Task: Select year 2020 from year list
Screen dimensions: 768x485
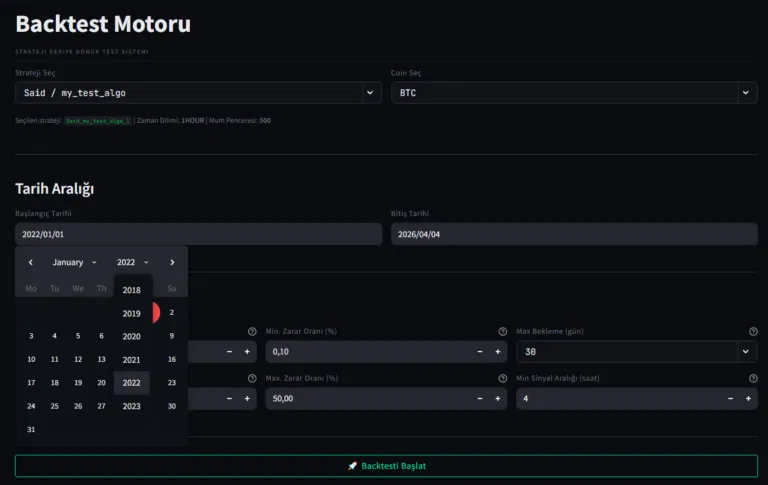Action: tap(131, 336)
